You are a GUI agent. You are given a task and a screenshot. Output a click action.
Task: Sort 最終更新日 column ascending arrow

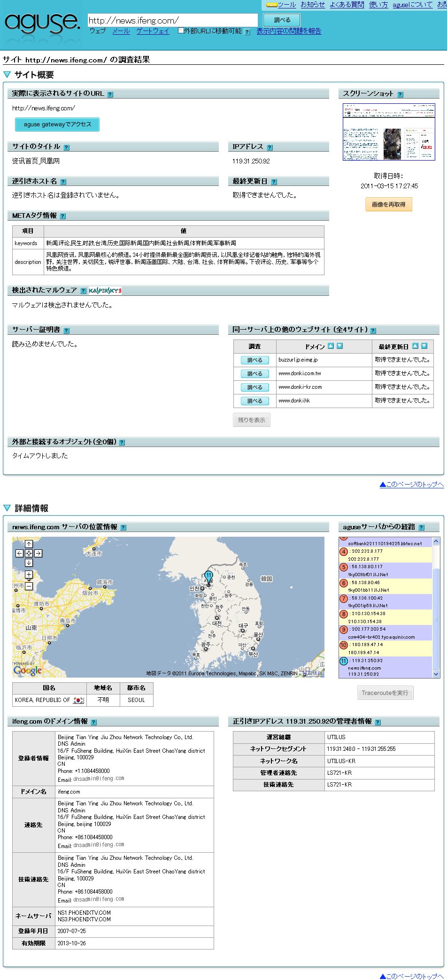coord(416,346)
